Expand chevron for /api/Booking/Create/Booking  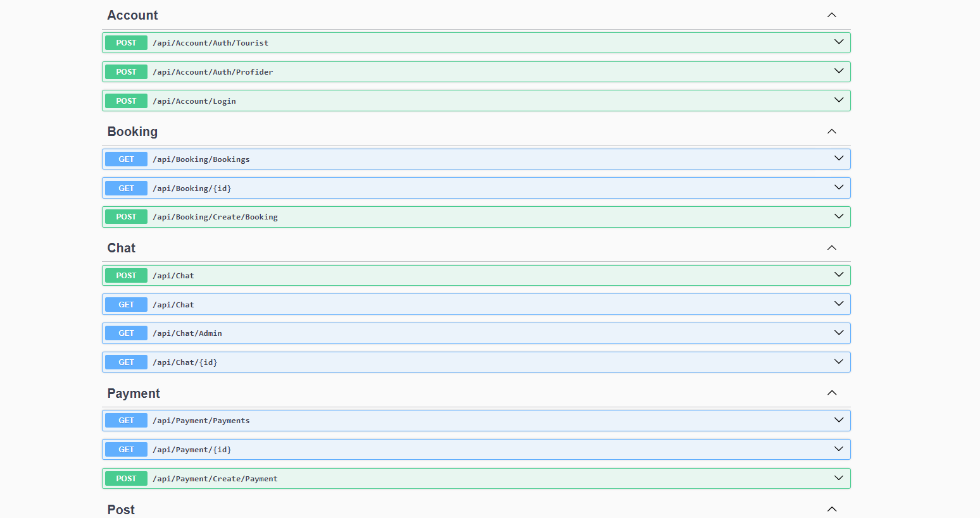click(839, 217)
